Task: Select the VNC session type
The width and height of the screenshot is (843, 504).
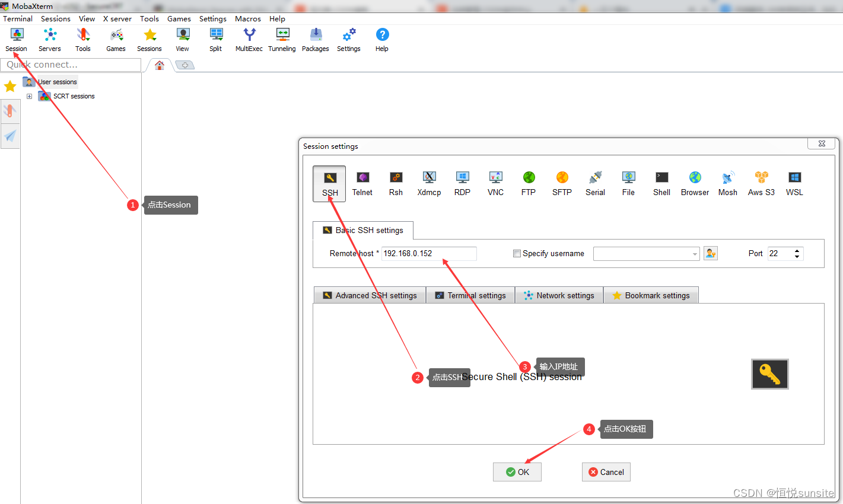Action: [495, 183]
